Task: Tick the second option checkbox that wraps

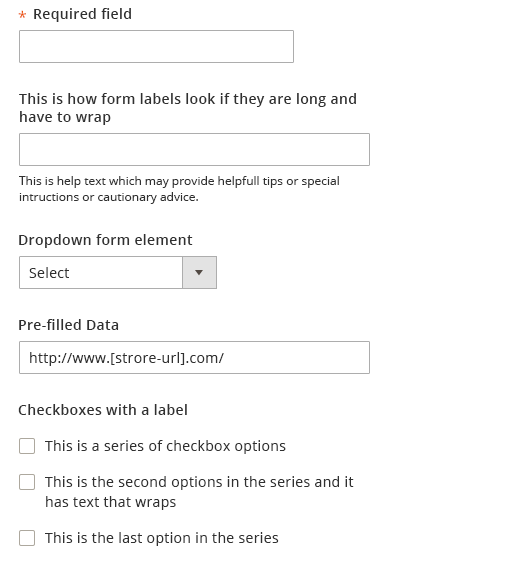Action: tap(27, 482)
